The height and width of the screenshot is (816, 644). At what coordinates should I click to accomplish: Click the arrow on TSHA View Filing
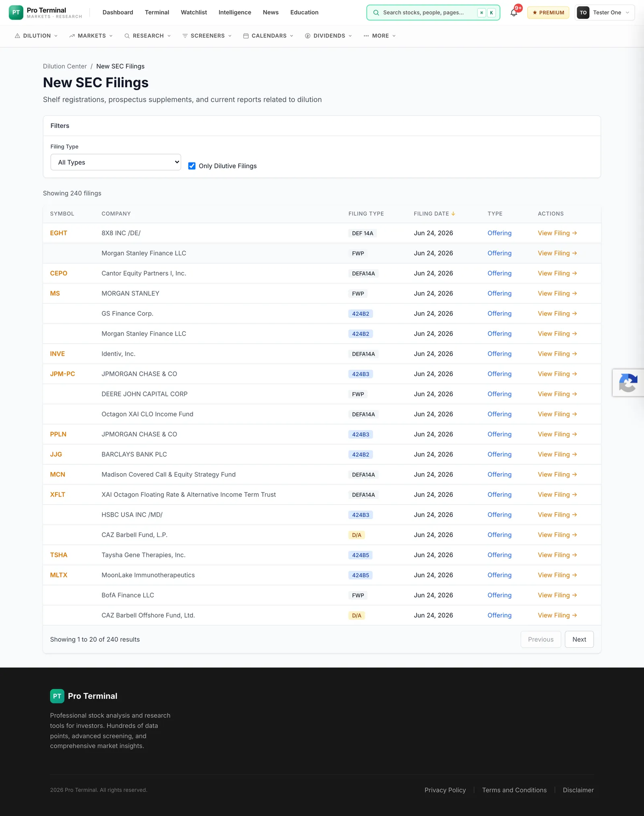[x=574, y=555]
